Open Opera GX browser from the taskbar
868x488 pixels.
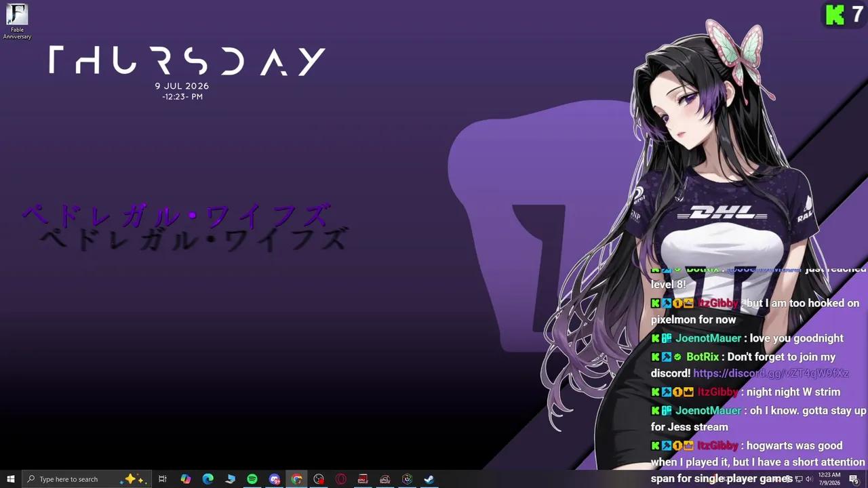(x=341, y=479)
